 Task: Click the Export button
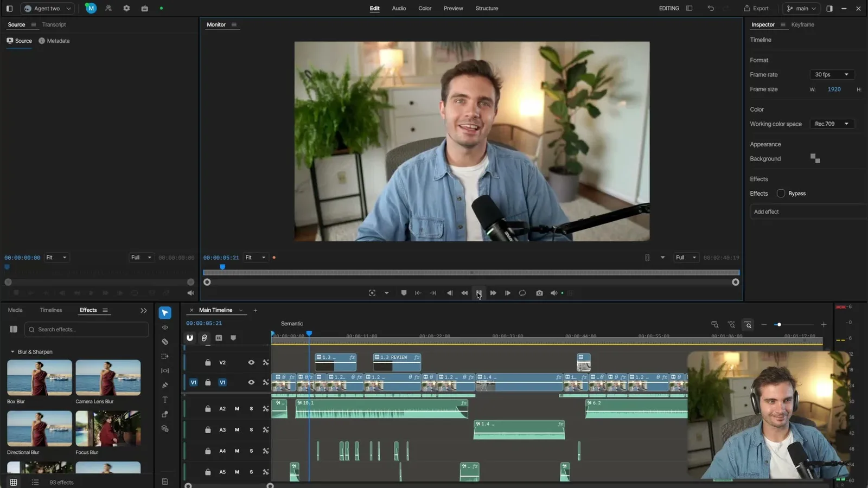coord(756,8)
